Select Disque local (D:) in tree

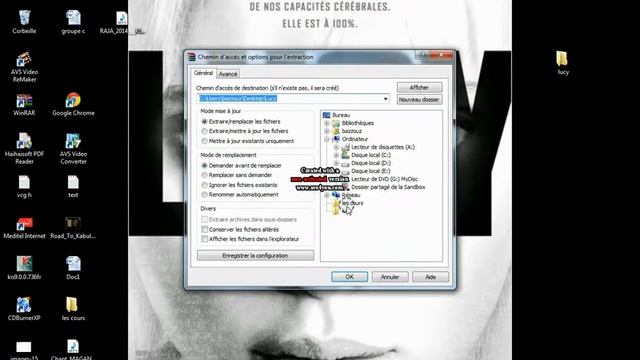(x=371, y=163)
